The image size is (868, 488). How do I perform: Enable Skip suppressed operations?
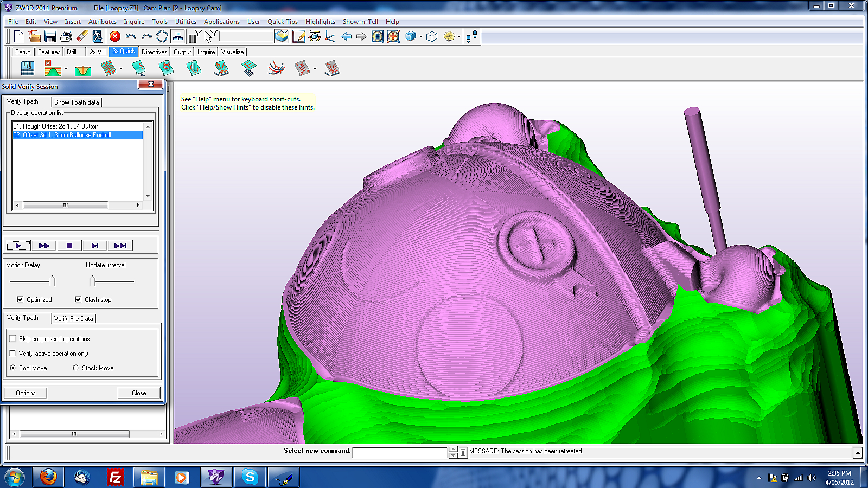(x=12, y=338)
